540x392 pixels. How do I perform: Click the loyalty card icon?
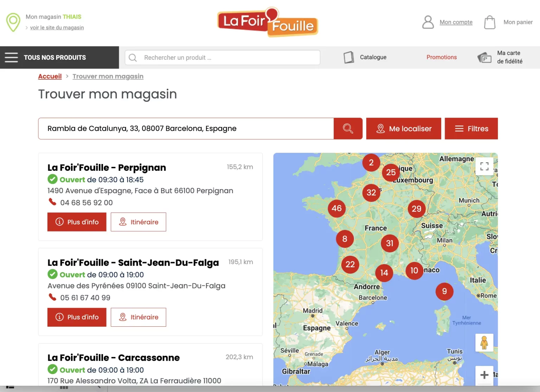pos(484,57)
